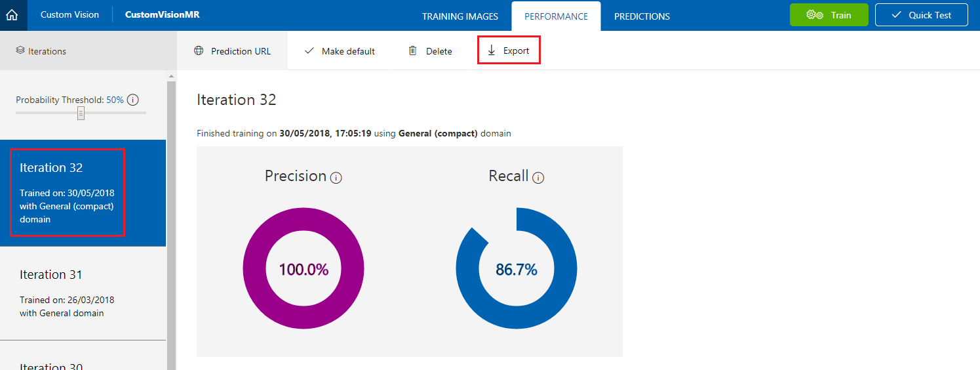Switch to the Training Images tab

[460, 16]
